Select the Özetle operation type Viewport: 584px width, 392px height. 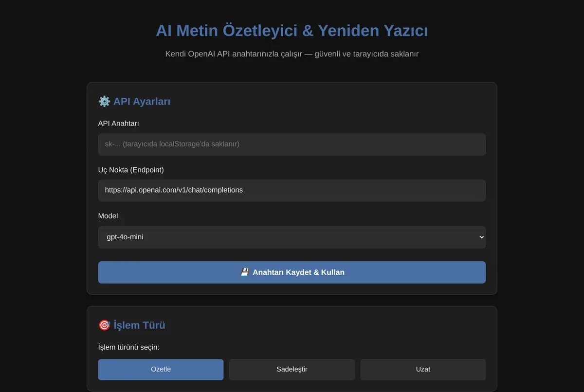[161, 369]
